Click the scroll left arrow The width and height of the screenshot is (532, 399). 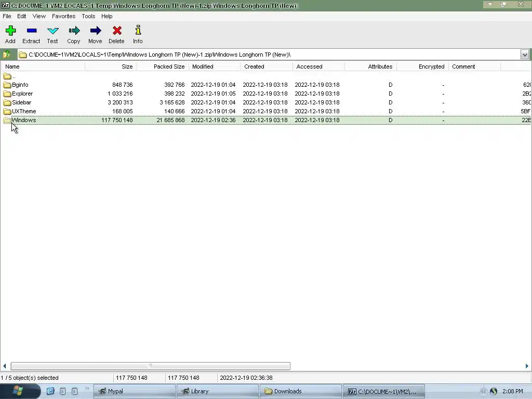coord(4,366)
